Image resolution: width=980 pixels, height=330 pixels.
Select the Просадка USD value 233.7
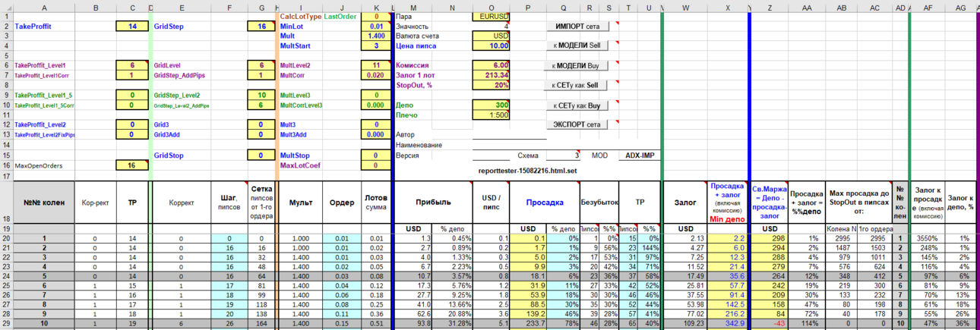(529, 323)
